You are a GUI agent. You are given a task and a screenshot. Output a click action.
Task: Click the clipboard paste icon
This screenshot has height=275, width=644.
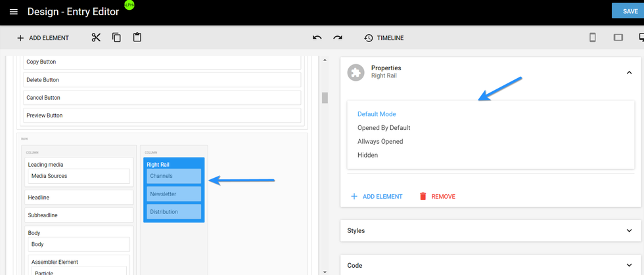[137, 37]
